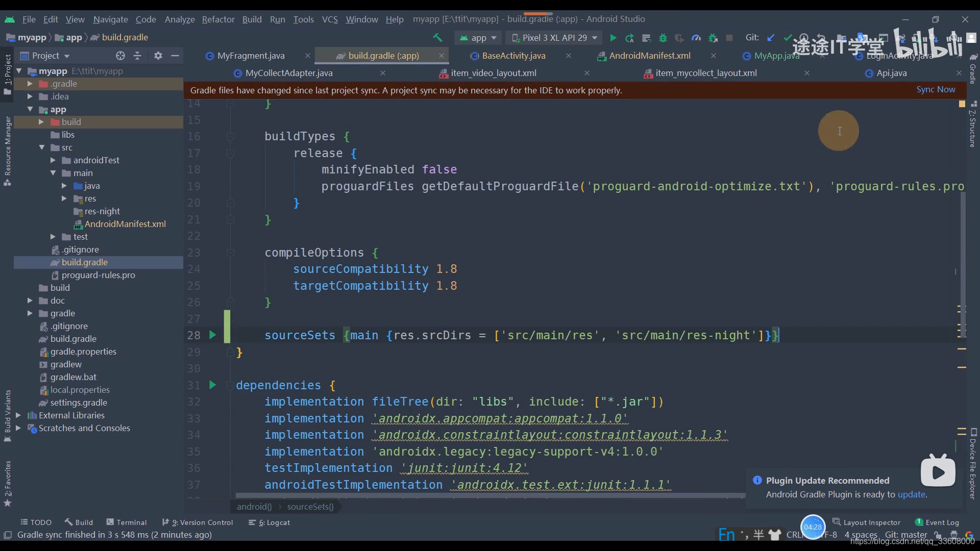
Task: Toggle the 1: Project tool window
Action: click(x=7, y=74)
